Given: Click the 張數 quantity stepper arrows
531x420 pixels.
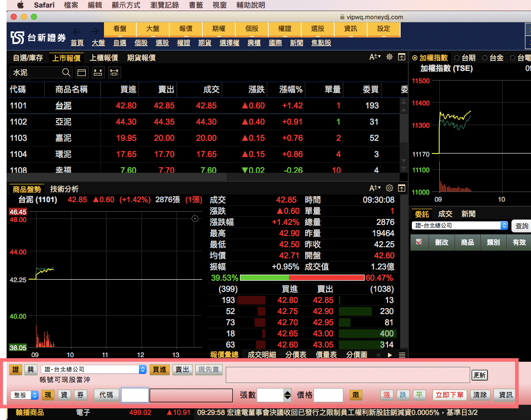Looking at the screenshot, I should (x=287, y=395).
